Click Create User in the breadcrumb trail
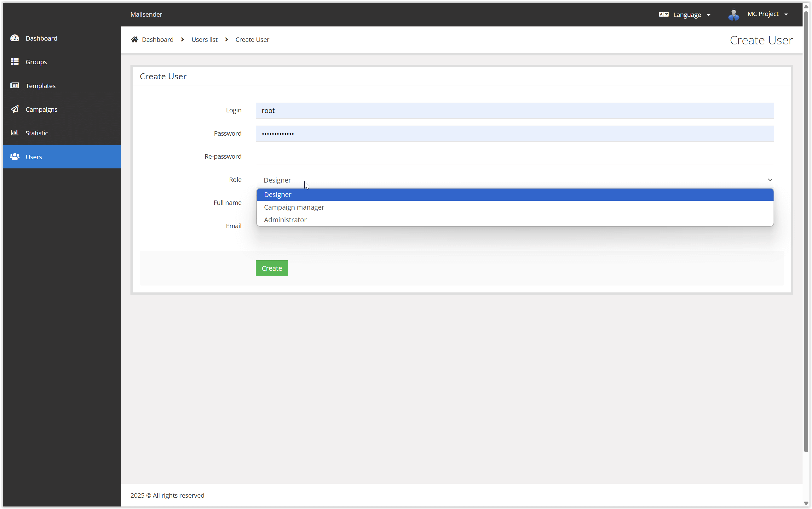812x509 pixels. click(252, 39)
